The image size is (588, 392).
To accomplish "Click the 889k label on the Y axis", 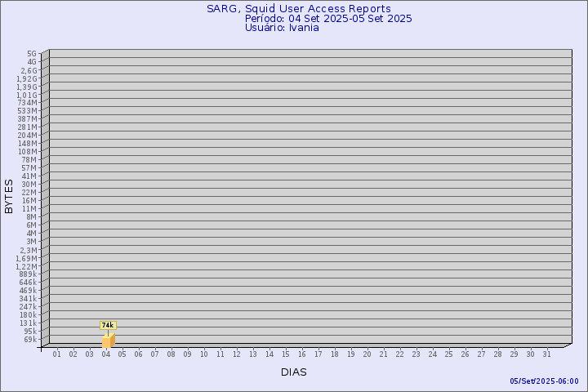I will click(28, 274).
